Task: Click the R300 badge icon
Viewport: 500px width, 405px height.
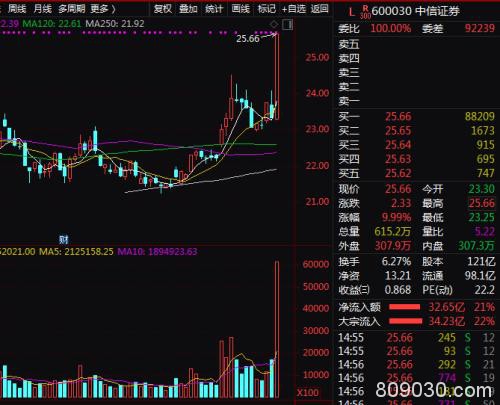Action: [365, 12]
